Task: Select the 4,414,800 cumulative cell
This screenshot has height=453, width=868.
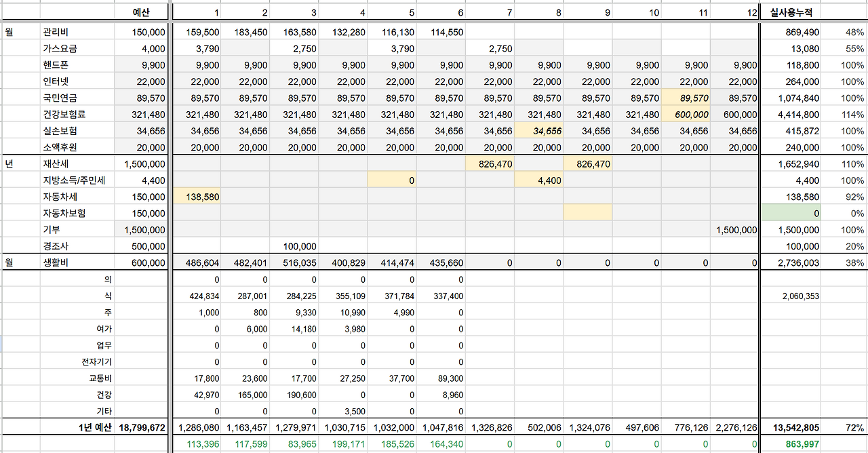Action: coord(791,115)
